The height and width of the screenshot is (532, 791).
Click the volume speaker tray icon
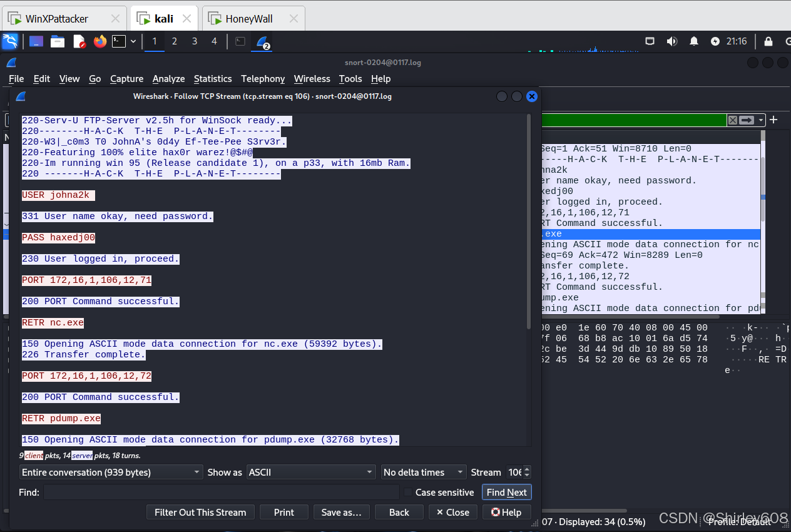coord(672,41)
